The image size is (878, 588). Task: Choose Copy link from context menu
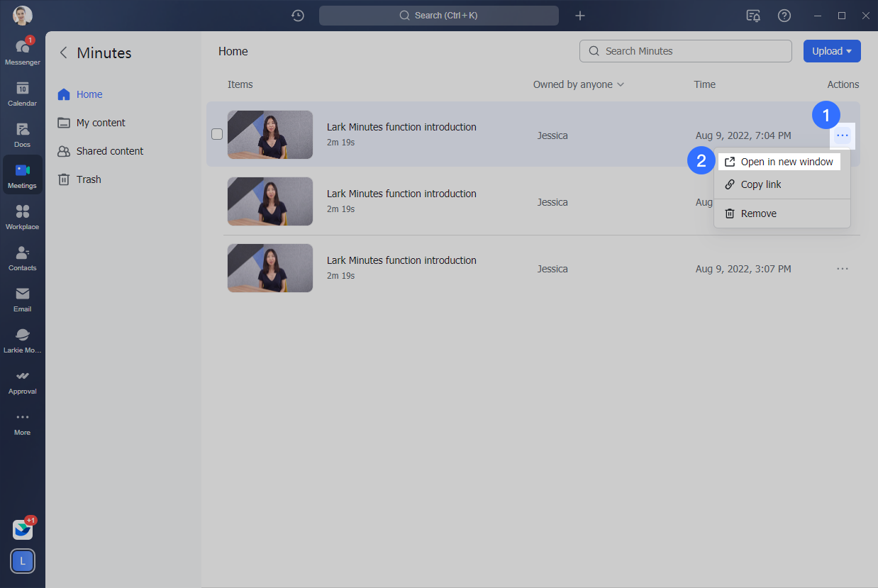point(760,184)
